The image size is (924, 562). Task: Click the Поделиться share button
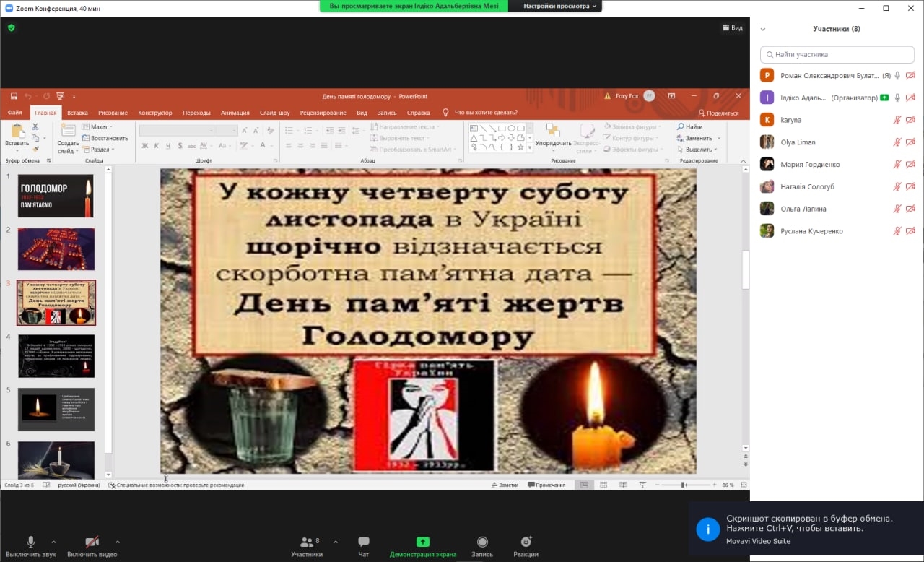point(718,113)
